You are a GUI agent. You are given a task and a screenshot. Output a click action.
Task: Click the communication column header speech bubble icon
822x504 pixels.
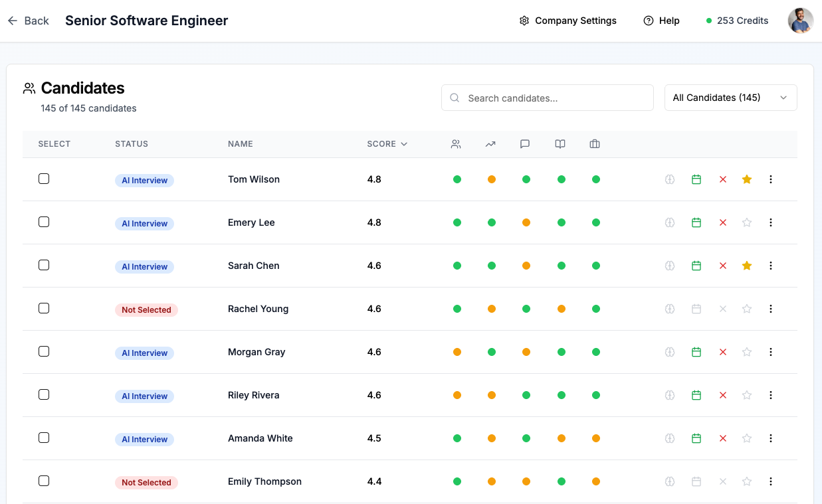(525, 143)
